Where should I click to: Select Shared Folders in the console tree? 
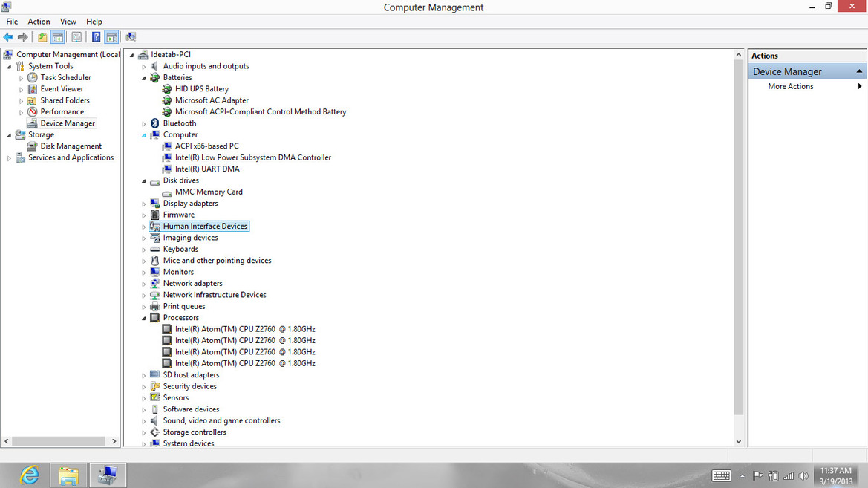point(65,100)
